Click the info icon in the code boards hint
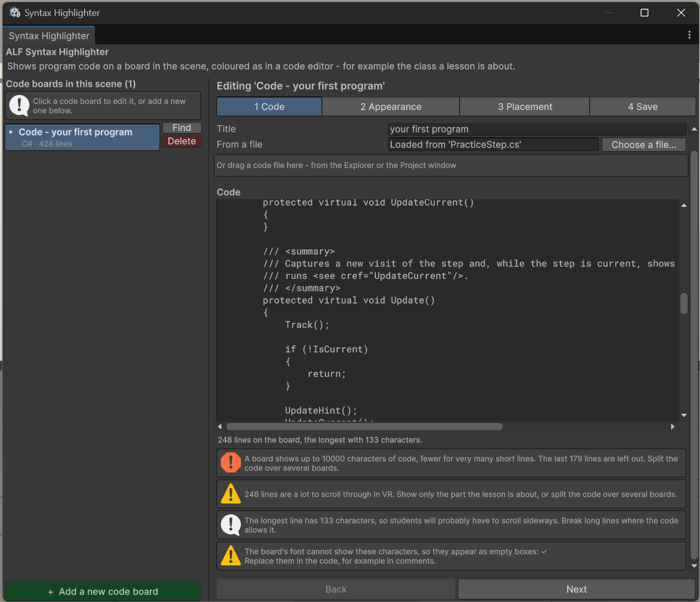Image resolution: width=700 pixels, height=602 pixels. pos(19,105)
